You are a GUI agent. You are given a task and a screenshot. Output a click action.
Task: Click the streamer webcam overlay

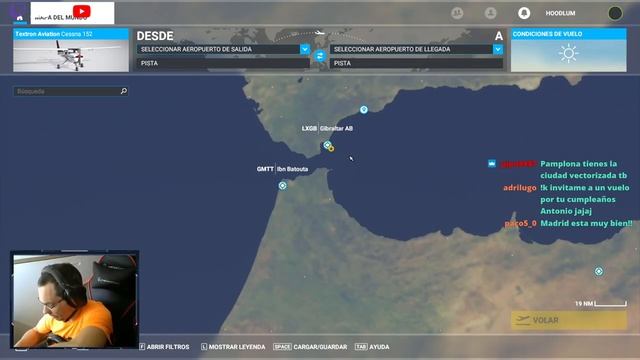(75, 300)
